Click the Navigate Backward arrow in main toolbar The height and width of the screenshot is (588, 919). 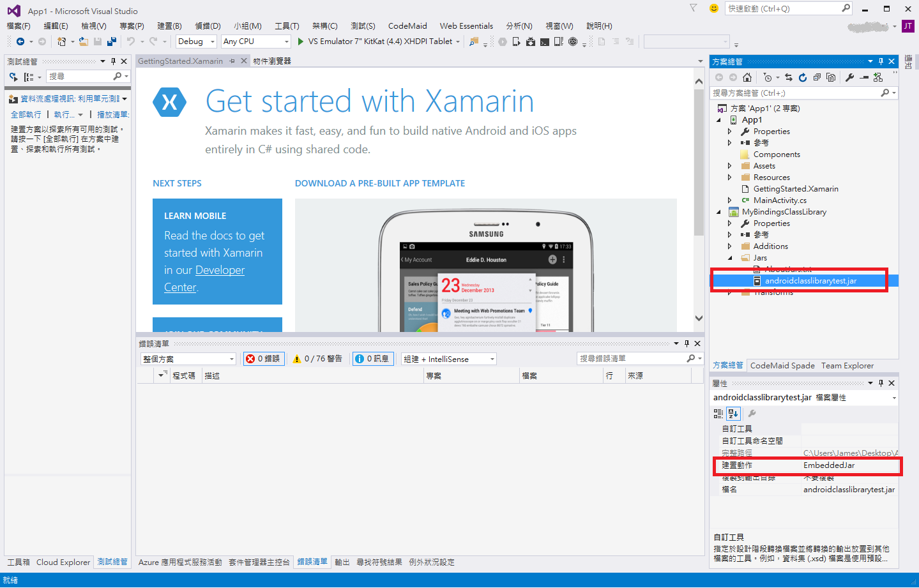pos(20,41)
